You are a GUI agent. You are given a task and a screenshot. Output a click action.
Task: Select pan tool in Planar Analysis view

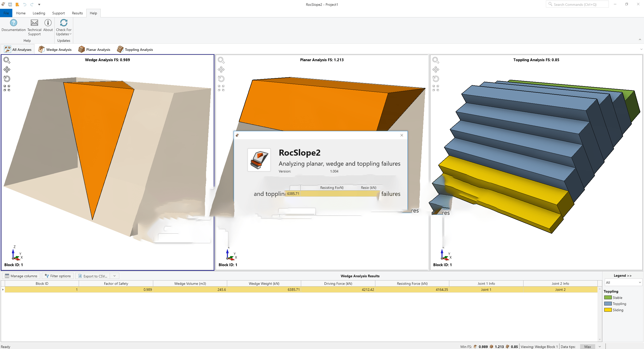221,69
